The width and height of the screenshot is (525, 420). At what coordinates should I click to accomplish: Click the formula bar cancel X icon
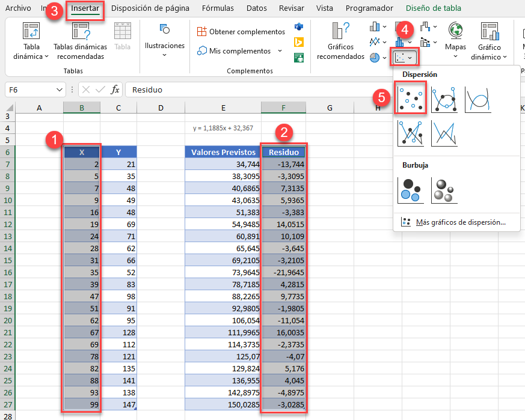86,90
